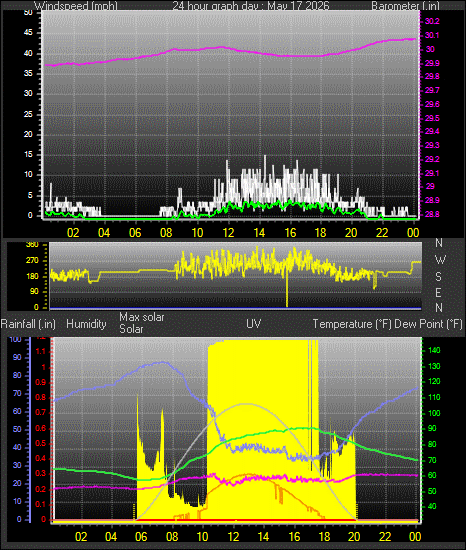Click the 45 windspeed scale value
This screenshot has width=466, height=550.
[28, 33]
